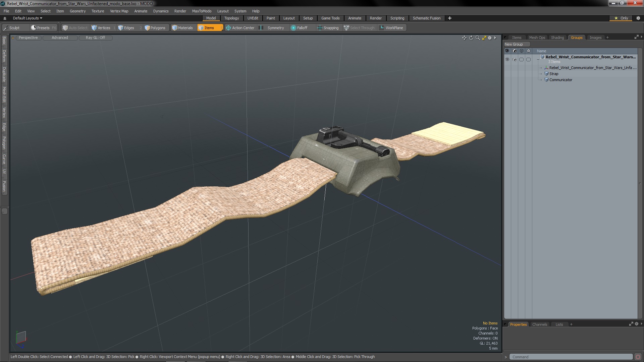Click the viewport move/pan icon
The width and height of the screenshot is (644, 362).
(x=464, y=38)
